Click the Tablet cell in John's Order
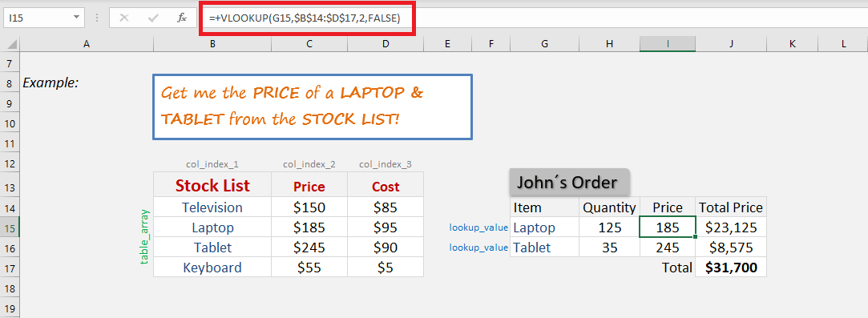 point(545,248)
